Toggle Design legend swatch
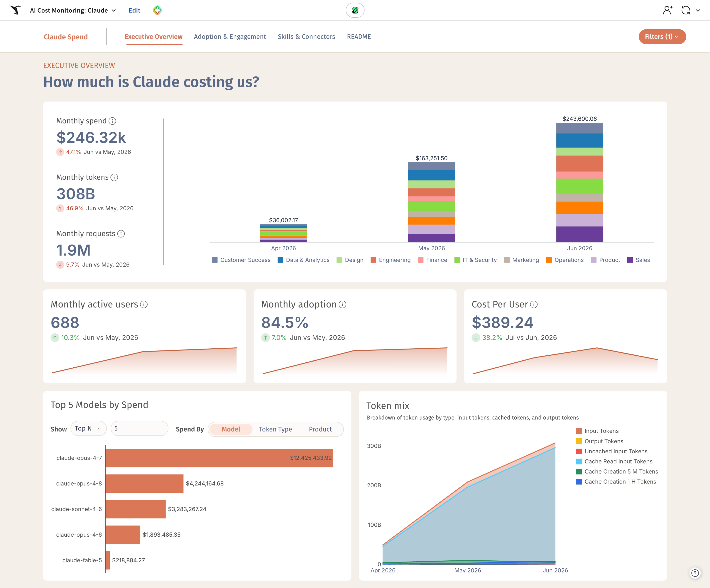The image size is (710, 588). point(339,260)
